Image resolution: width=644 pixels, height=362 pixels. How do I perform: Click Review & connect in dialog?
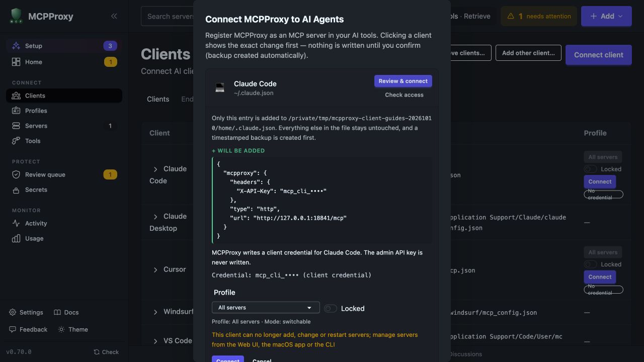(403, 81)
